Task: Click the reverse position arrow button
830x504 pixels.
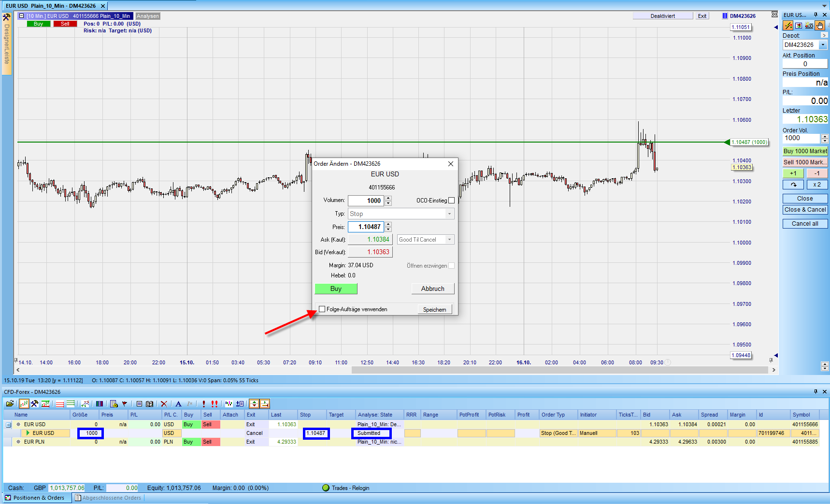Action: click(793, 185)
